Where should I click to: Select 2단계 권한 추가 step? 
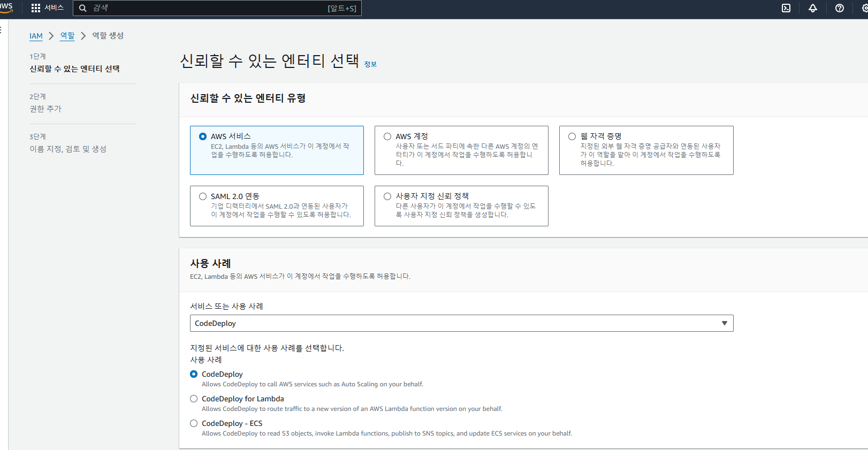pyautogui.click(x=45, y=103)
